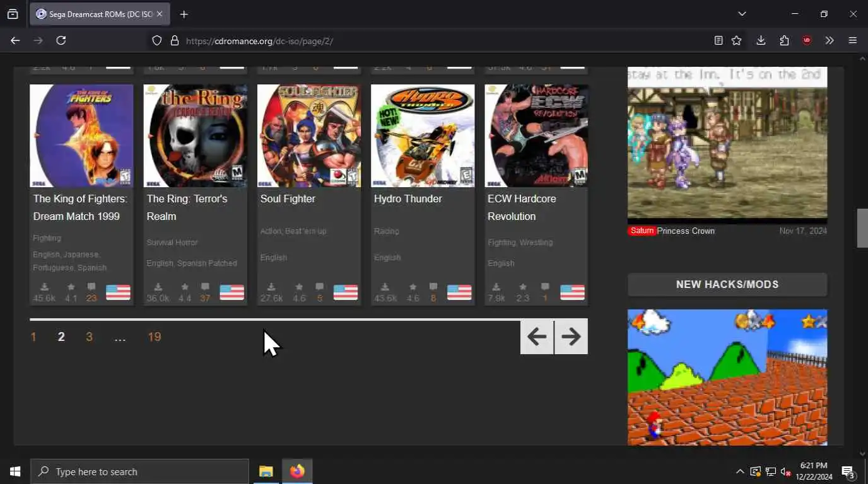Open ECW Hardcore Revolution cover image
The width and height of the screenshot is (868, 484).
click(536, 135)
